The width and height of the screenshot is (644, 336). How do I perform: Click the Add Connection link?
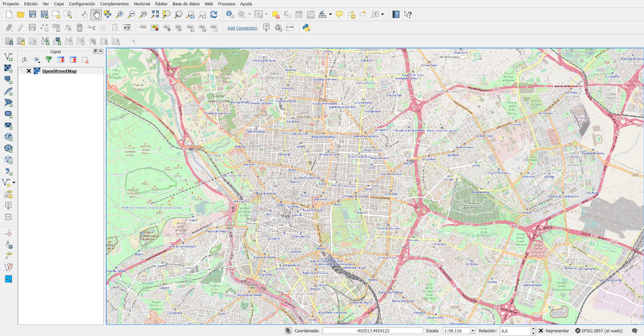(x=242, y=28)
